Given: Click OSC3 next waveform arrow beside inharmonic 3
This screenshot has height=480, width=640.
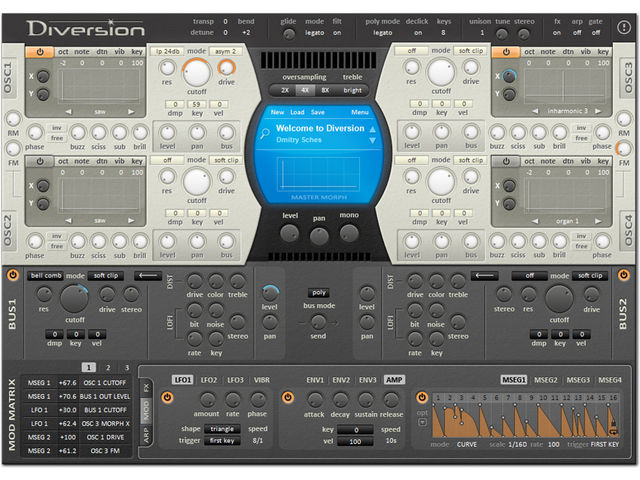Looking at the screenshot, I should coord(598,111).
